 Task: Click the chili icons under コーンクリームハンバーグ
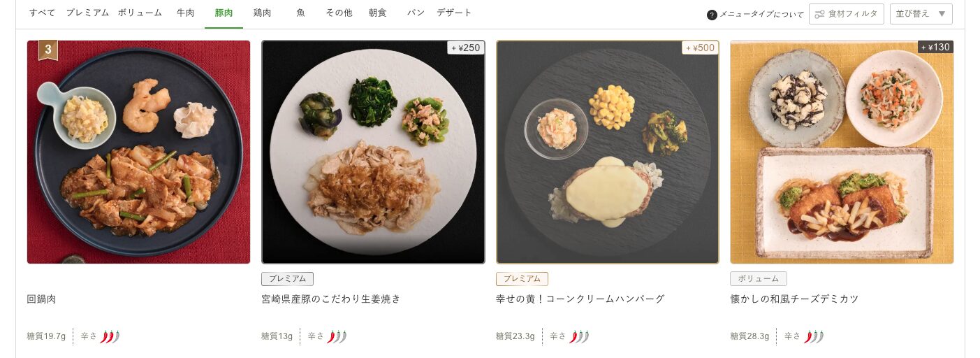579,337
